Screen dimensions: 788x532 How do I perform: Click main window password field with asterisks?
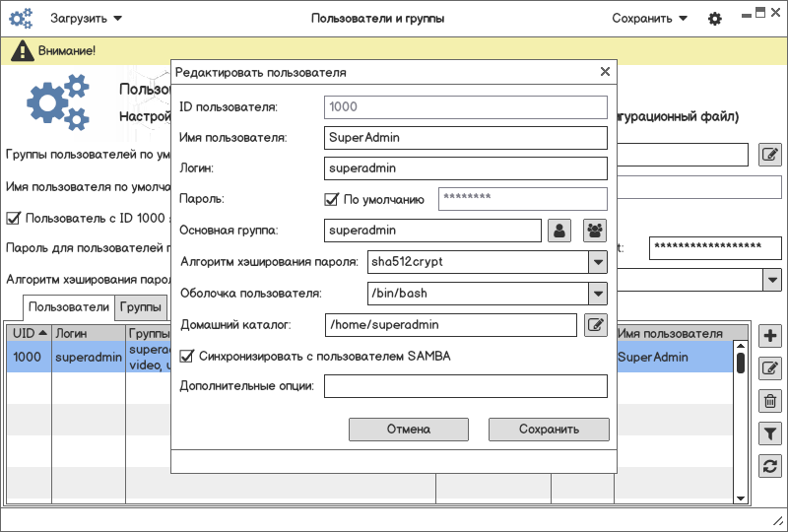(x=715, y=248)
